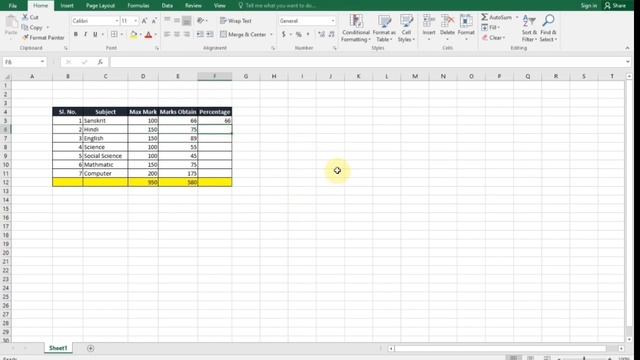Viewport: 640px width, 360px height.
Task: Select the Percentage header cell
Action: [x=215, y=112]
